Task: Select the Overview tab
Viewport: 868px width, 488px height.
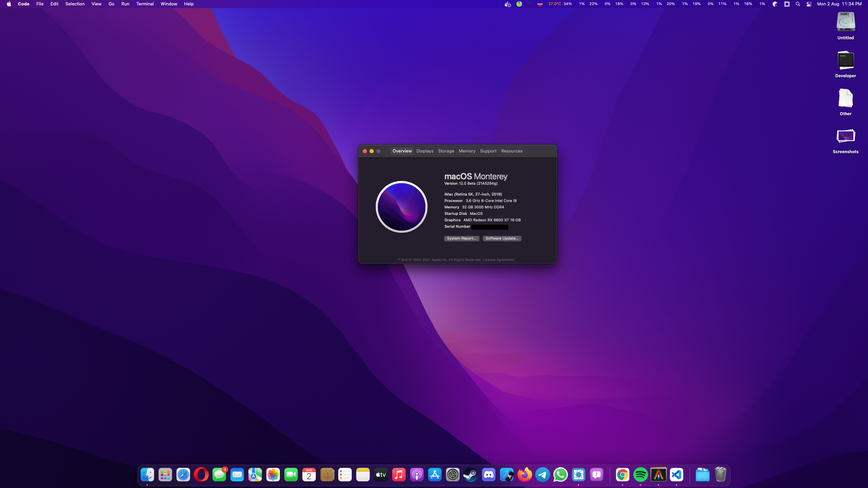Action: point(402,151)
